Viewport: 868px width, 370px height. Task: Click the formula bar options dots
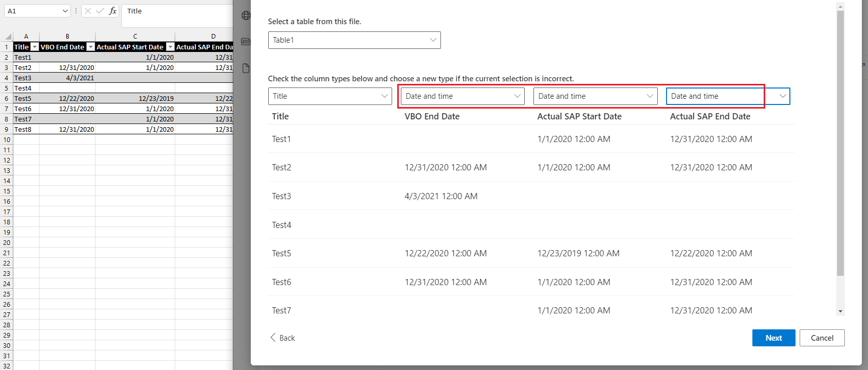click(x=76, y=11)
